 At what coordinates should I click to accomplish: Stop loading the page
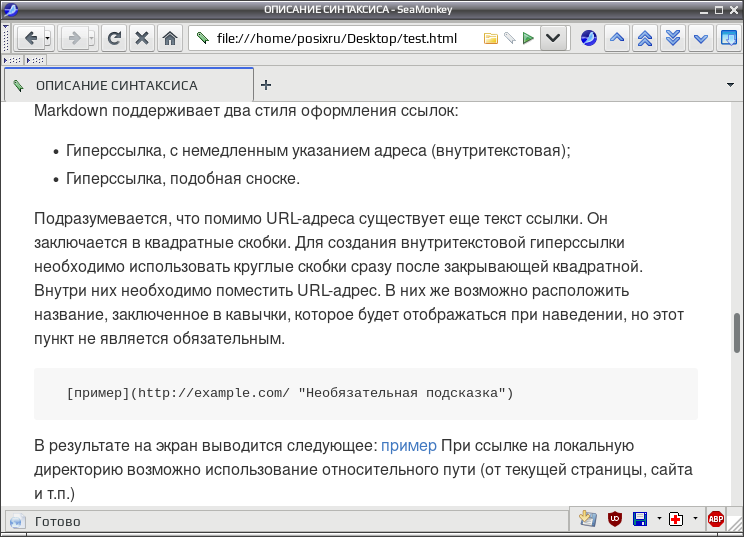[141, 38]
